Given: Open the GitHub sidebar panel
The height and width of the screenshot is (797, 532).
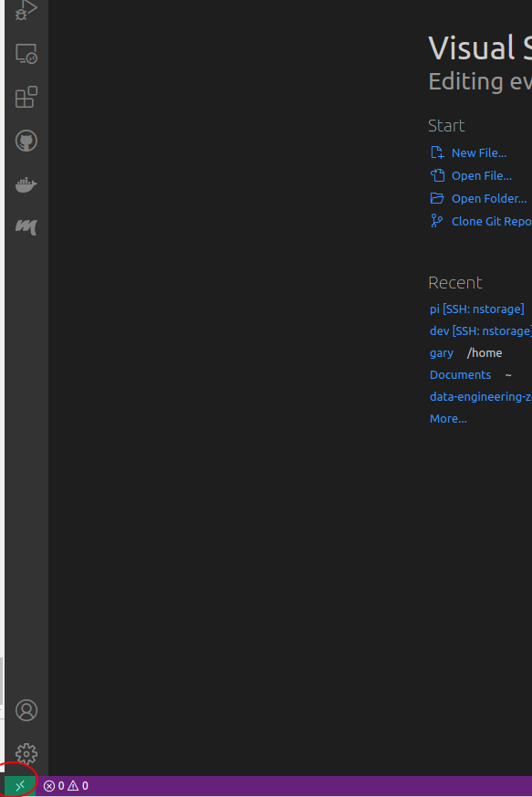Looking at the screenshot, I should 26,141.
